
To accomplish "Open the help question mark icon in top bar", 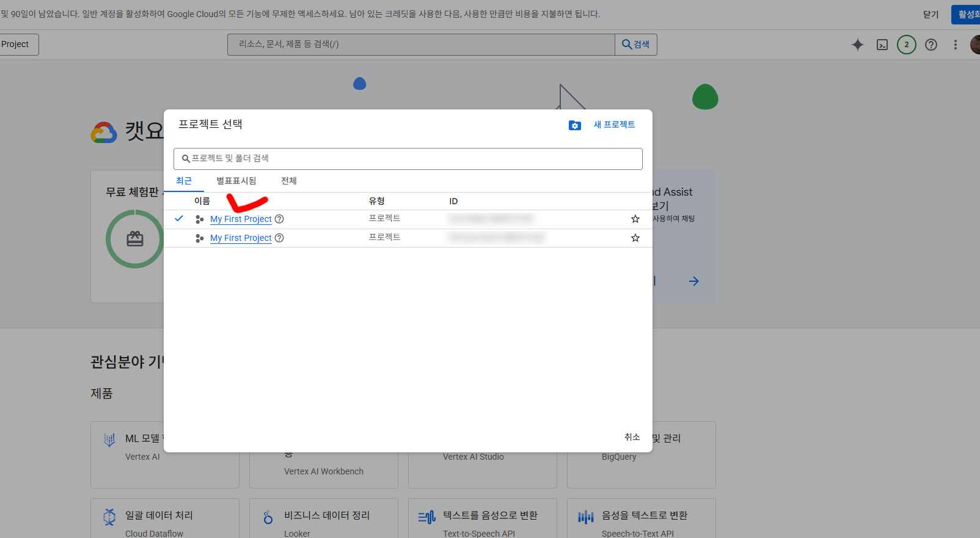I will pyautogui.click(x=931, y=45).
